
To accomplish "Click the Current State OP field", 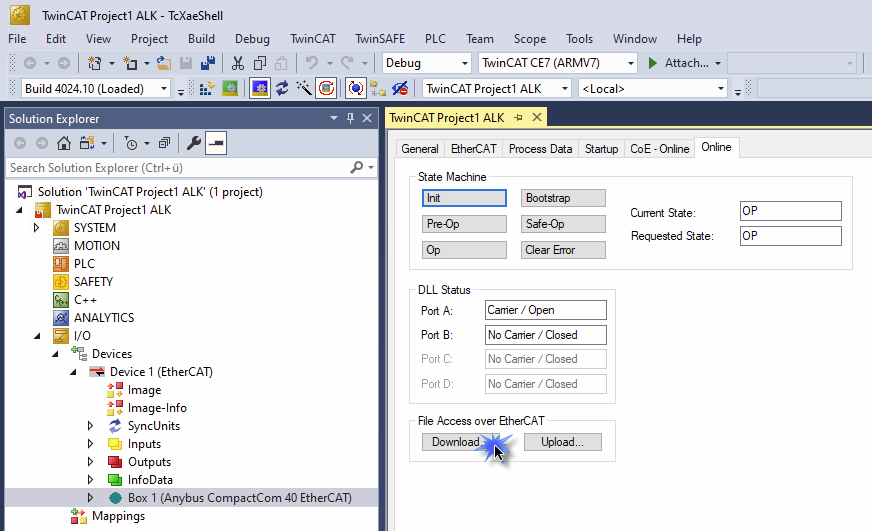I will tap(790, 211).
